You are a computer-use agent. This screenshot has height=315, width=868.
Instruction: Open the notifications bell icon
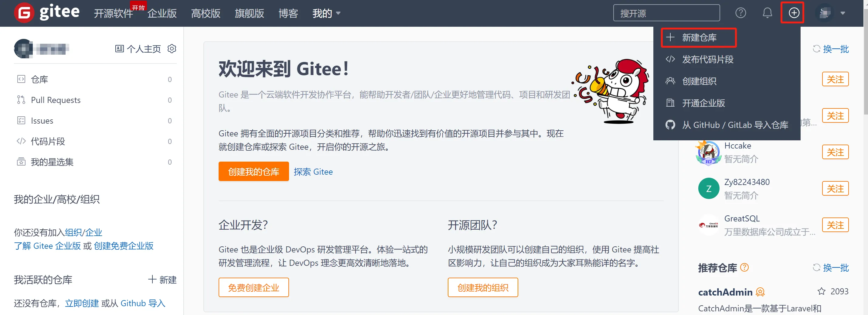pos(767,13)
